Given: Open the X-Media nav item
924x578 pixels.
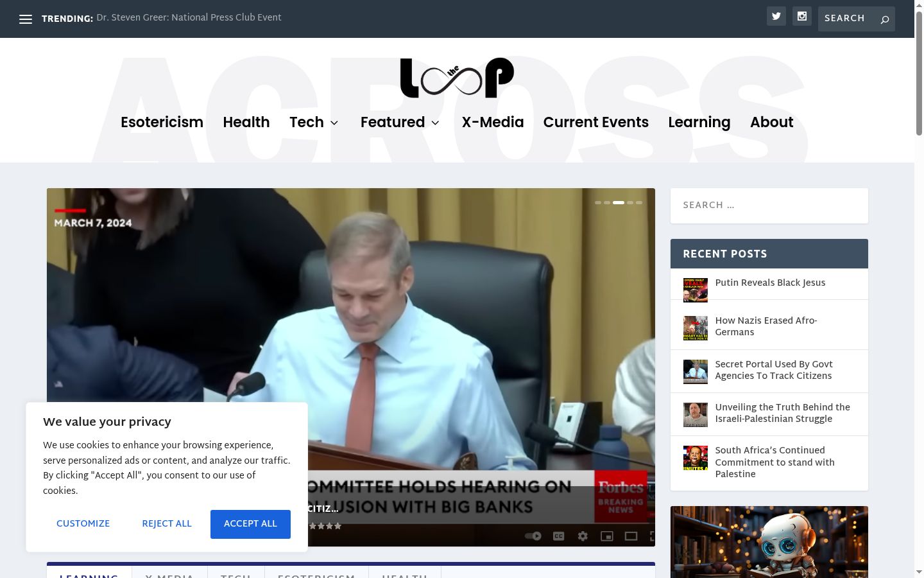Looking at the screenshot, I should (x=493, y=122).
